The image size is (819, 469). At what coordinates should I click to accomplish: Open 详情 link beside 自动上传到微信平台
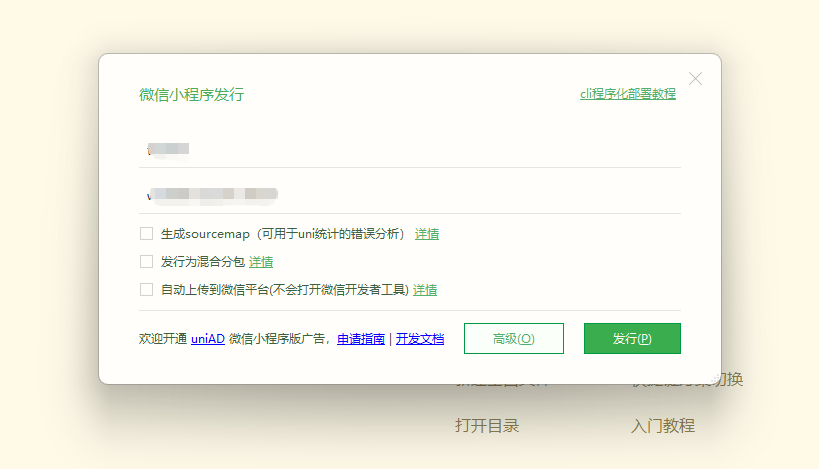click(425, 290)
